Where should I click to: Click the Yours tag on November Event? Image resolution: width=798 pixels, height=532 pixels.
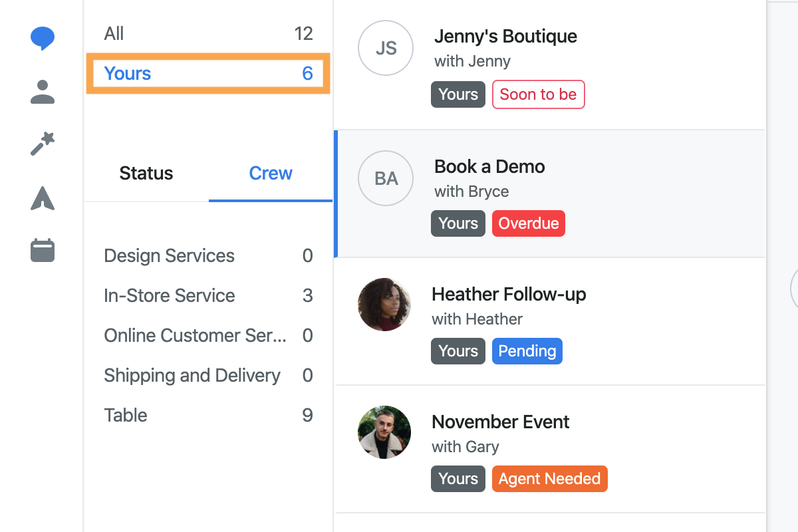[458, 479]
